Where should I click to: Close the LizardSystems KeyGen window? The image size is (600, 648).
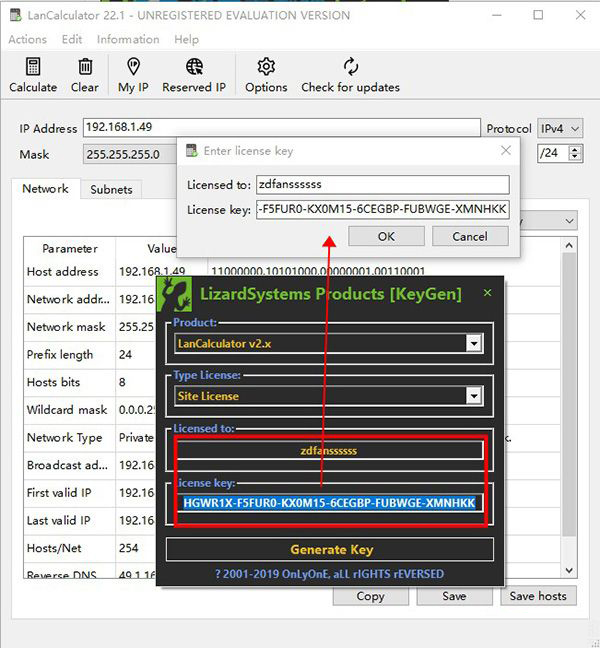[488, 293]
